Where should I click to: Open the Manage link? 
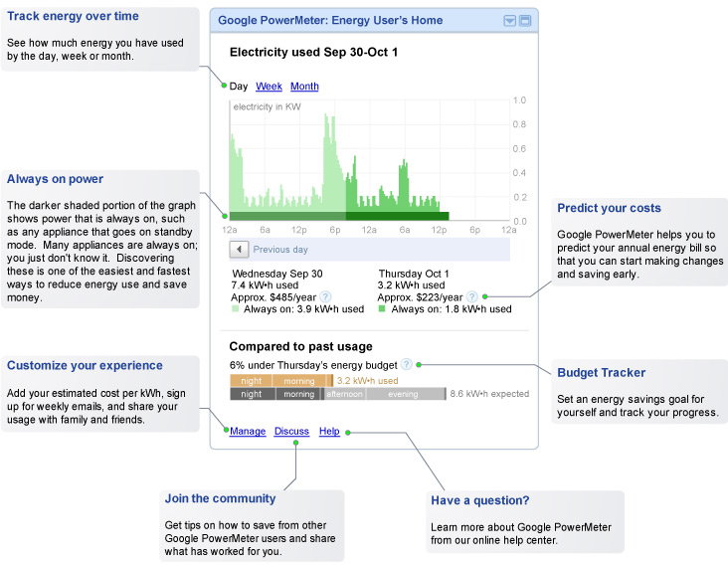248,431
